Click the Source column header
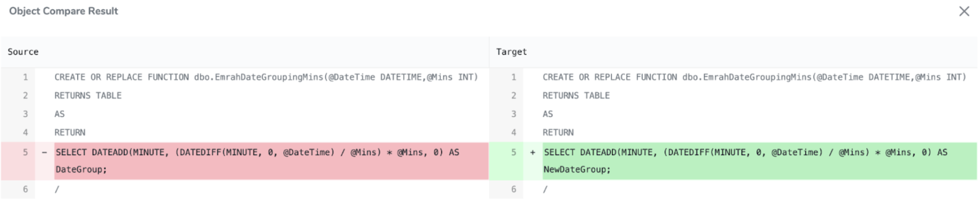Viewport: 980px width, 207px height. [x=23, y=52]
